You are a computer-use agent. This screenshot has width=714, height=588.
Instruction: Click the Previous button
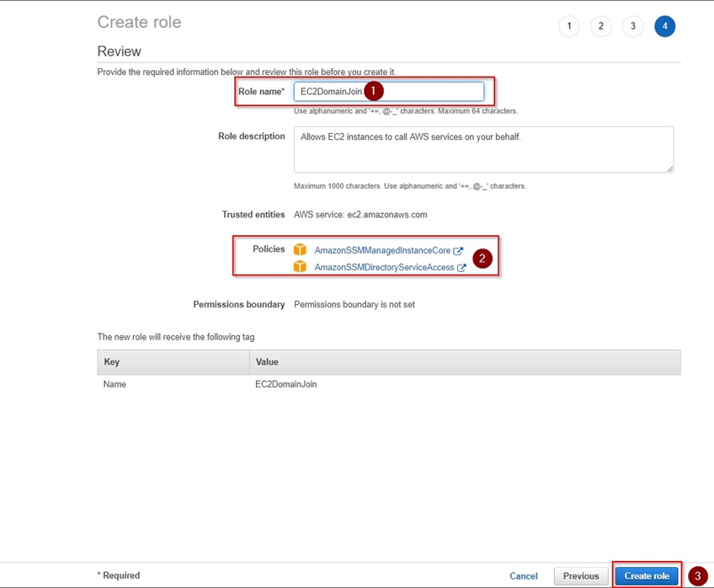[581, 576]
